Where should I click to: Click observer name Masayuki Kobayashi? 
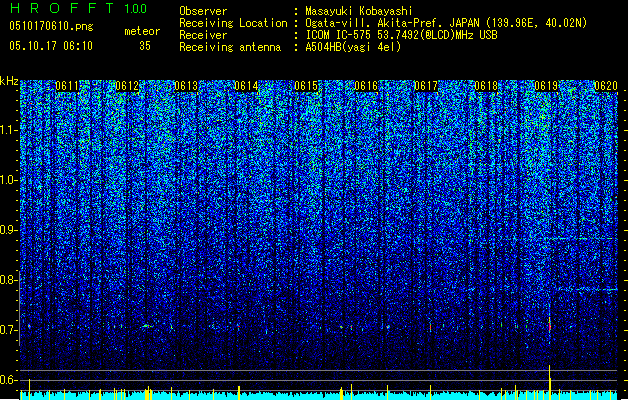(359, 11)
